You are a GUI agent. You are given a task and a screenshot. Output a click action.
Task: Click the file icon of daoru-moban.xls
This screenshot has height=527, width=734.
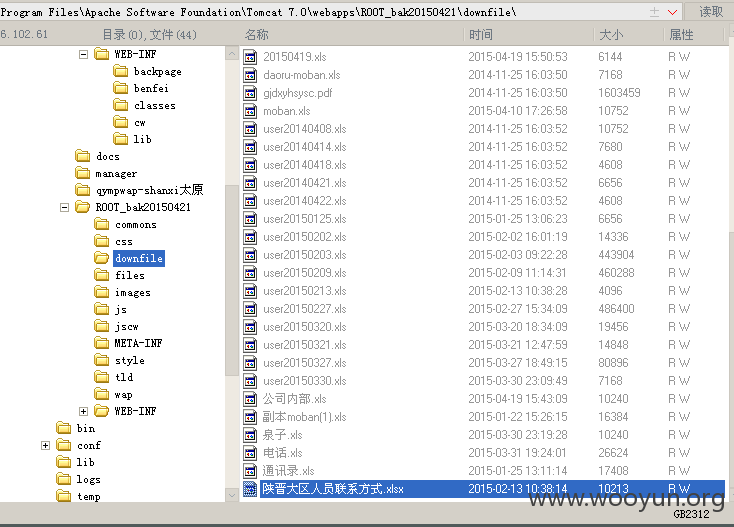click(x=250, y=75)
